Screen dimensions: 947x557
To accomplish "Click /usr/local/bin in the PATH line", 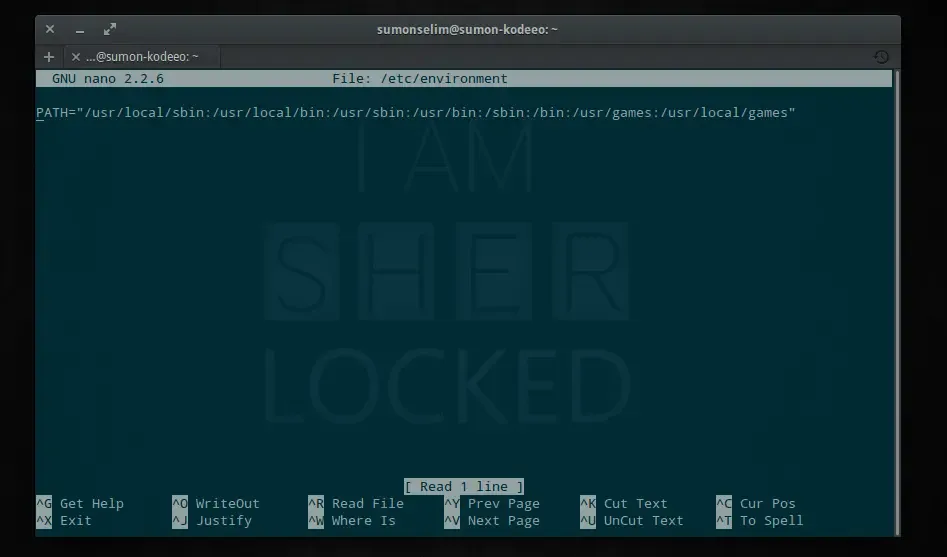I will (268, 112).
